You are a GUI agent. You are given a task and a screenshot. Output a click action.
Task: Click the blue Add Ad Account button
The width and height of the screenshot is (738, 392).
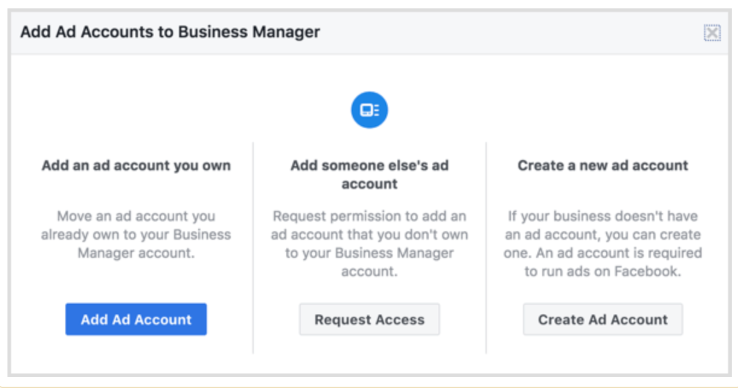(136, 319)
